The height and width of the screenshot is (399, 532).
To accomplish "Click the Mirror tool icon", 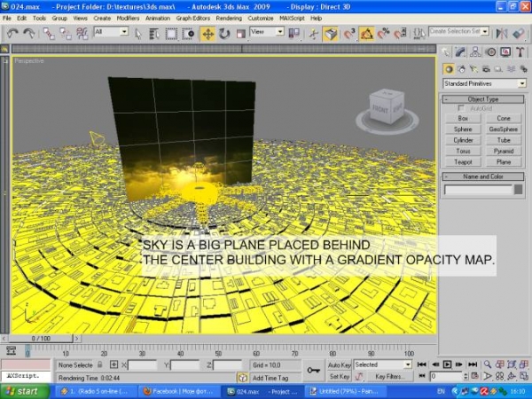I will tap(502, 34).
